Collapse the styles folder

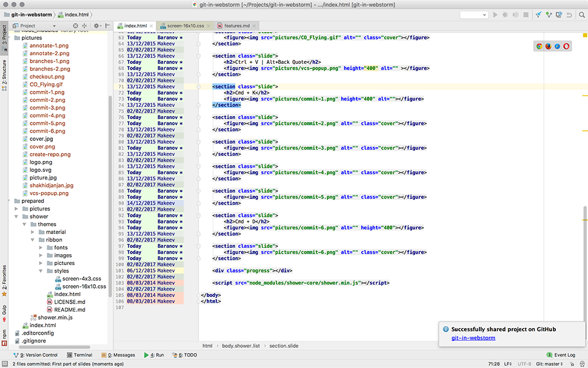[41, 271]
